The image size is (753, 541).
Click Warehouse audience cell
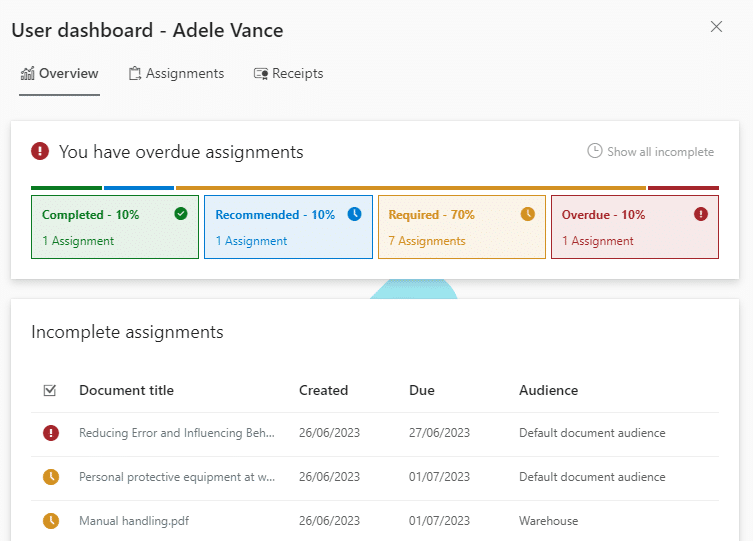pyautogui.click(x=548, y=521)
